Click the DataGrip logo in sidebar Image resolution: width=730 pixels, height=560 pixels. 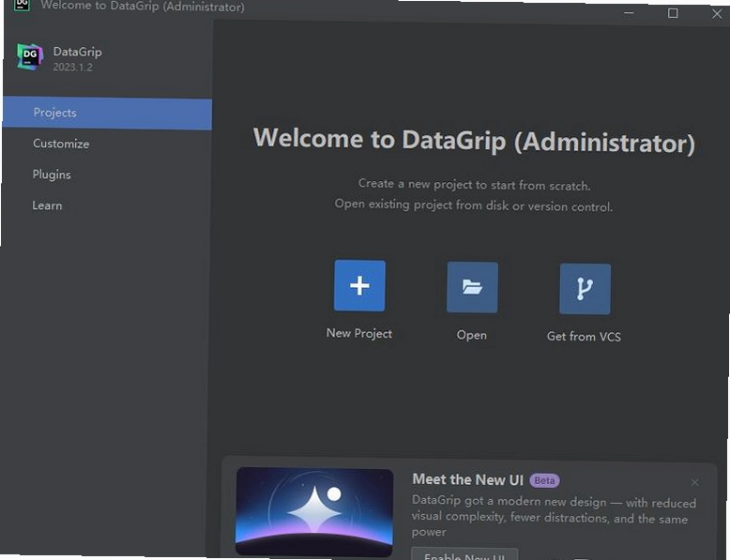coord(30,56)
